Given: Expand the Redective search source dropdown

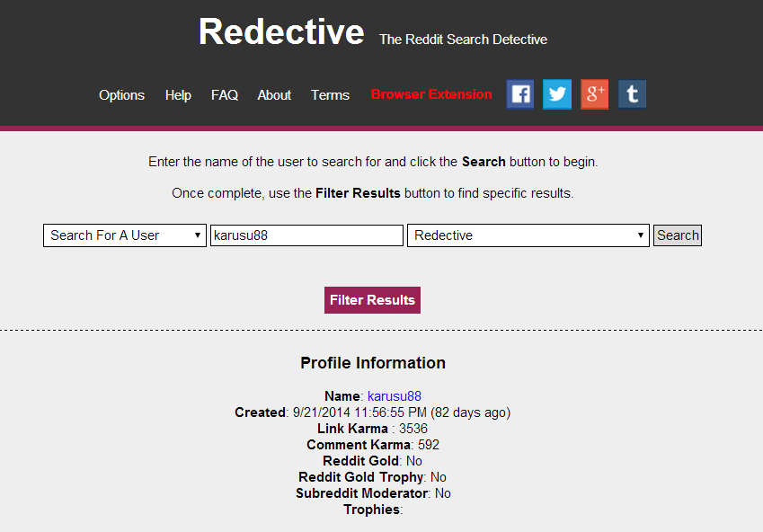Looking at the screenshot, I should click(528, 235).
